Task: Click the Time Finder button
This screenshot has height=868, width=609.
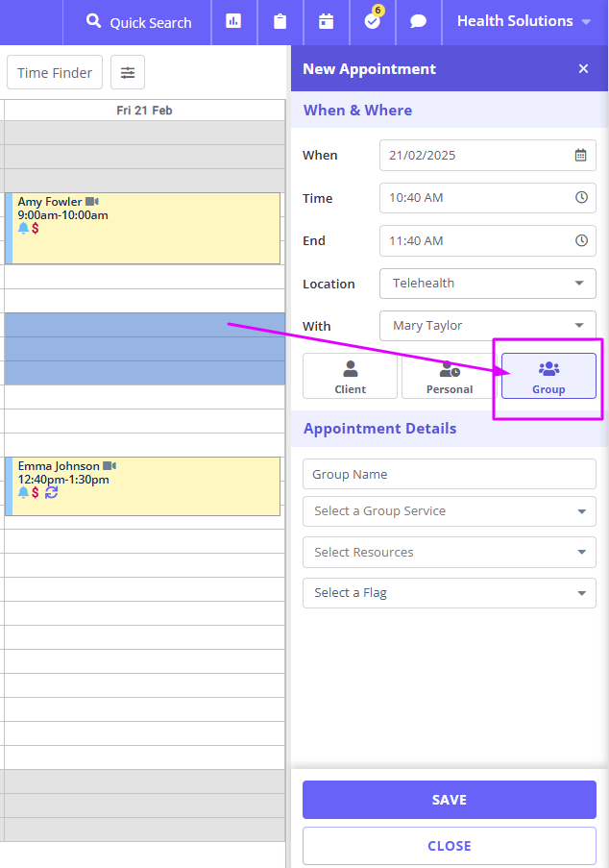Action: click(x=55, y=72)
